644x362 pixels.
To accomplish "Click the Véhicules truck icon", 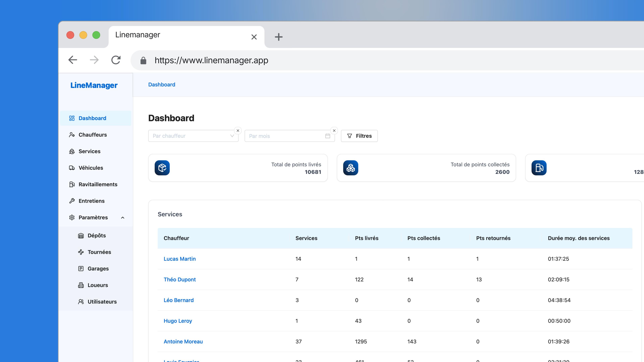I will pyautogui.click(x=72, y=168).
